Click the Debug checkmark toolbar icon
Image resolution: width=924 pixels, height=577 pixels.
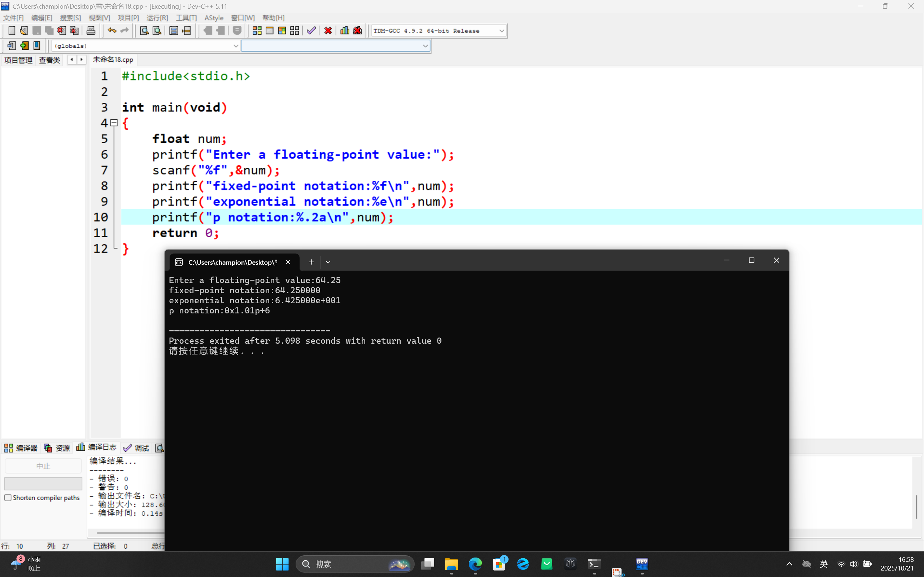click(311, 31)
